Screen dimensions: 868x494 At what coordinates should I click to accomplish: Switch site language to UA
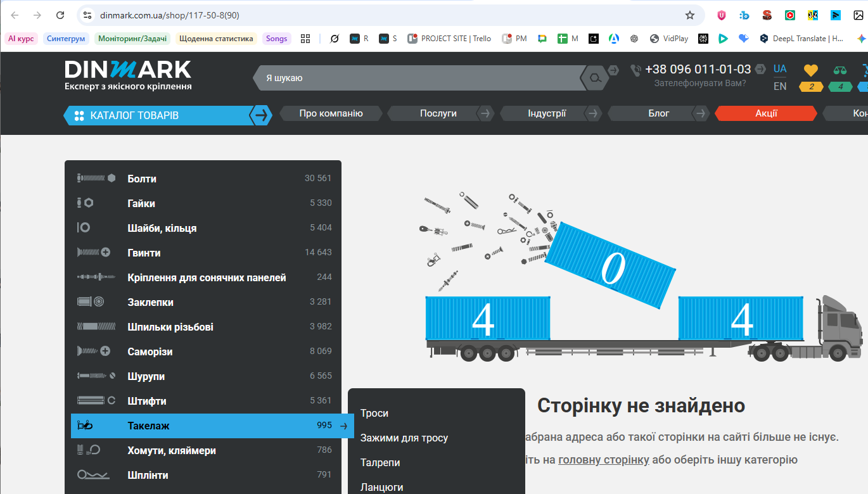tap(780, 69)
